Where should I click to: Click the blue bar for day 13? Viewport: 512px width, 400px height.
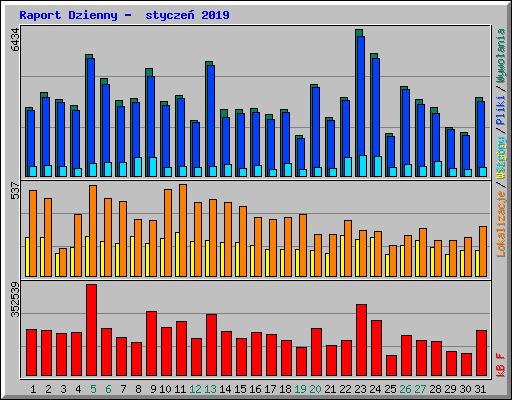point(211,121)
